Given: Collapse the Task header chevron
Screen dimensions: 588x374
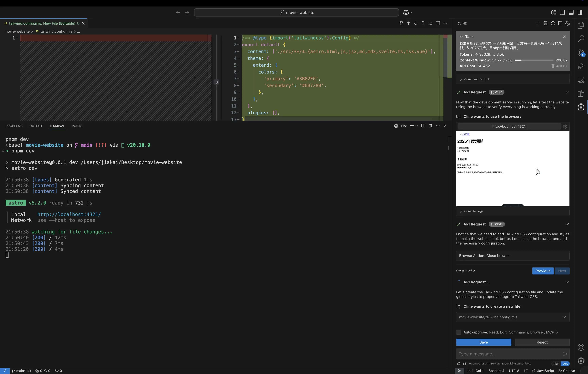Looking at the screenshot, I should 461,37.
